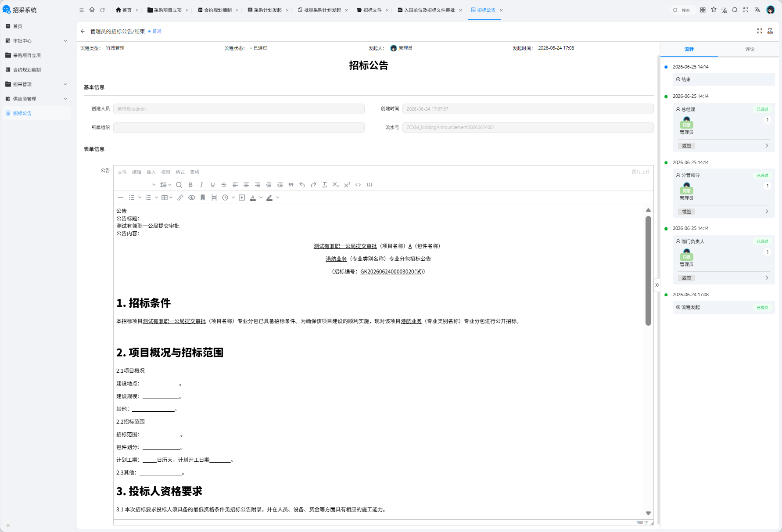Apply superscript formatting
Viewport: 782px width, 532px height.
pyautogui.click(x=347, y=185)
